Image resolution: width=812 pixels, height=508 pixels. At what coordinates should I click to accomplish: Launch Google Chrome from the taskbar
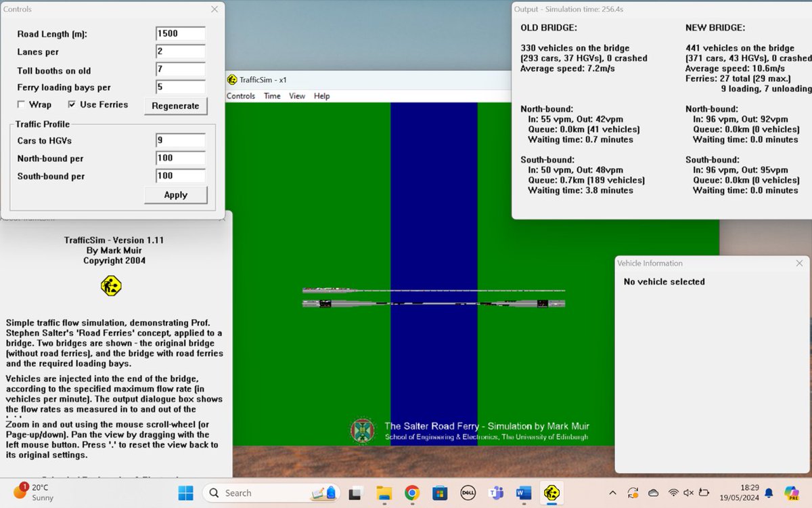[411, 493]
